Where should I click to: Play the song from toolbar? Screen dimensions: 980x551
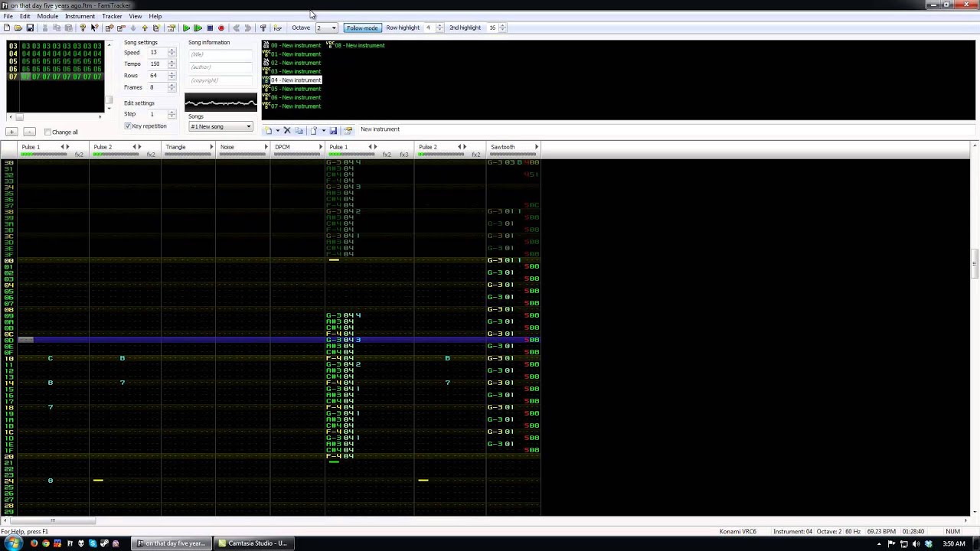click(186, 28)
